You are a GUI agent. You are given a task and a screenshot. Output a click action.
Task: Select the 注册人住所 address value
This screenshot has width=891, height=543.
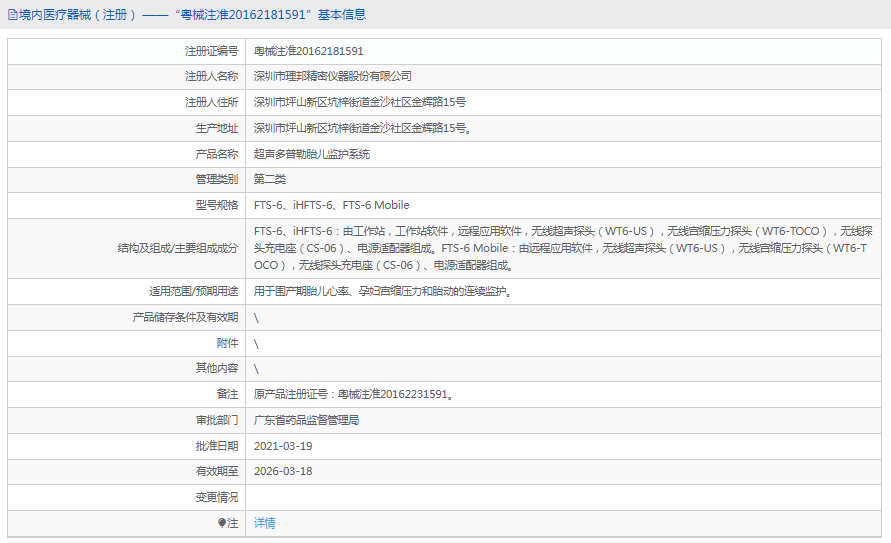[x=360, y=102]
